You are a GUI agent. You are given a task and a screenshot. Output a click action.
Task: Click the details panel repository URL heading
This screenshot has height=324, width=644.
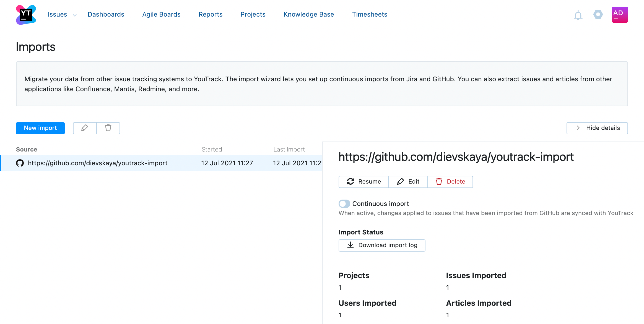point(456,157)
